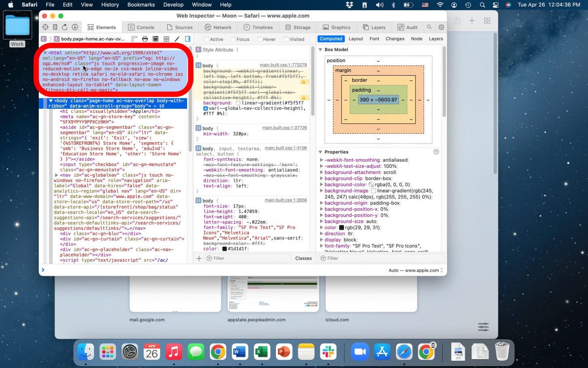Click the plus icon to add style rule
This screenshot has height=368, width=588.
coord(199,258)
